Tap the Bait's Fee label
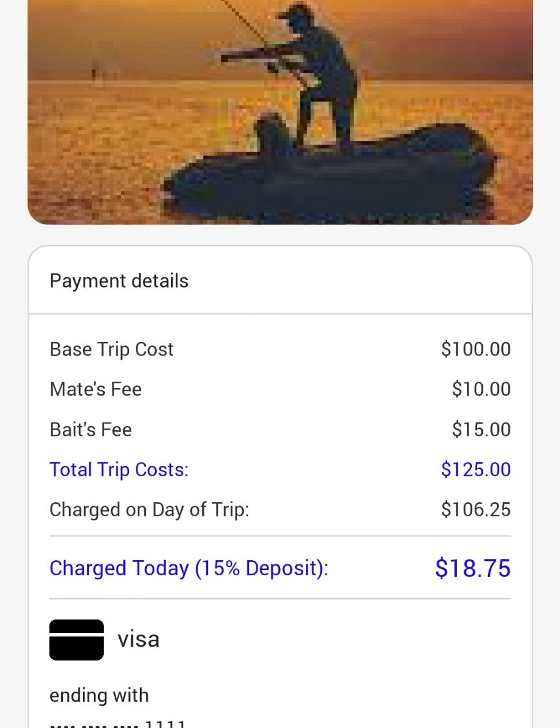The image size is (560, 728). [x=91, y=429]
